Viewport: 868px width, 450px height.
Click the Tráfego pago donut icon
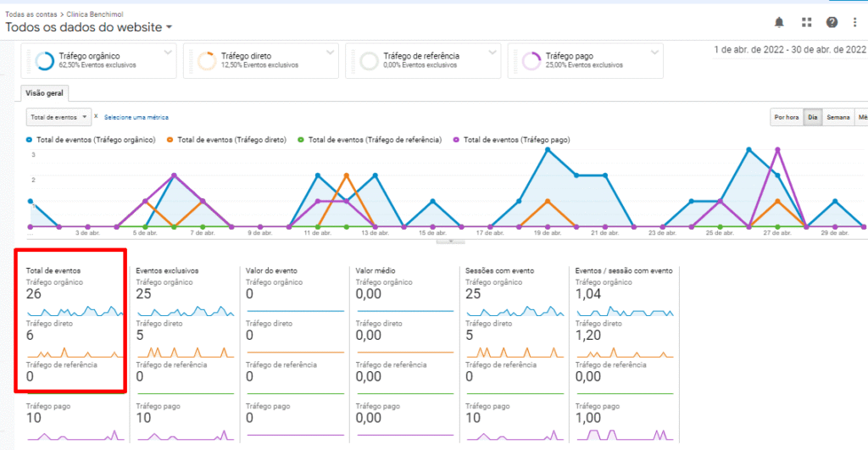pos(531,61)
